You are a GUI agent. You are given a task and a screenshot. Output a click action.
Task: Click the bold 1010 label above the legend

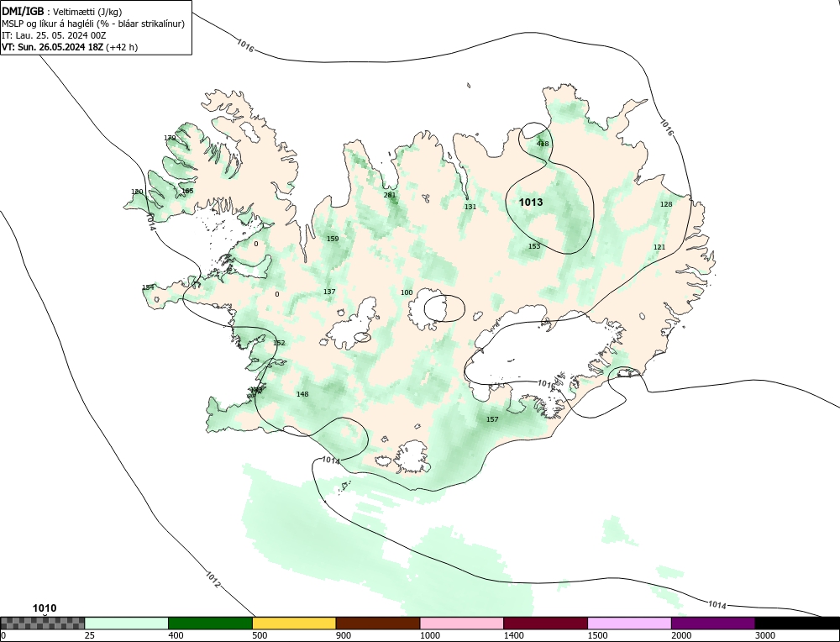click(45, 608)
